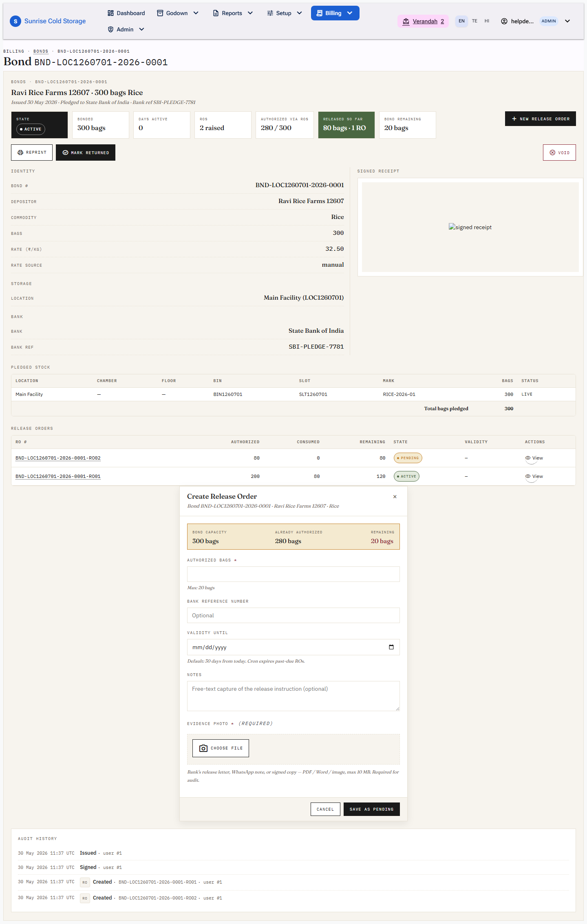Click the Bond Remaining 20 bags card
The width and height of the screenshot is (587, 924).
pos(408,125)
